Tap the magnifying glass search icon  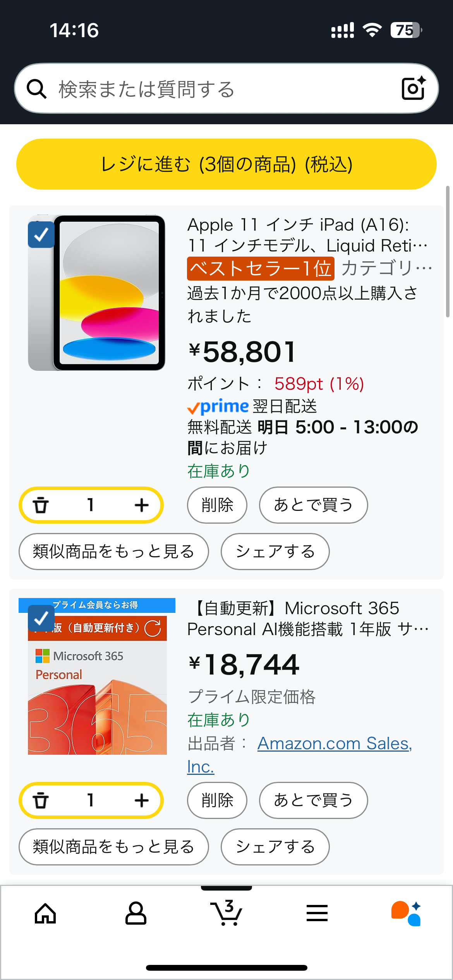click(37, 89)
